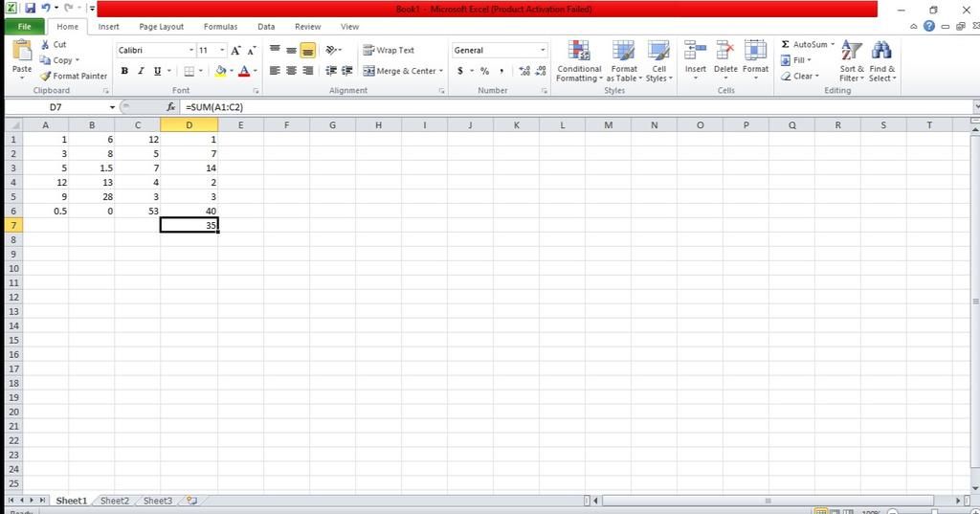The image size is (980, 514).
Task: Click the Copy icon
Action: pyautogui.click(x=45, y=60)
